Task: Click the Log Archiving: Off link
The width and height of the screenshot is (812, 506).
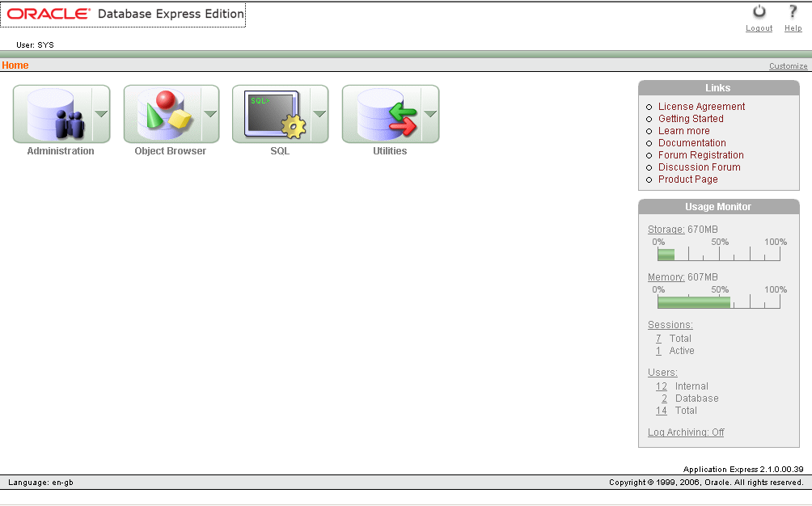Action: (x=686, y=432)
